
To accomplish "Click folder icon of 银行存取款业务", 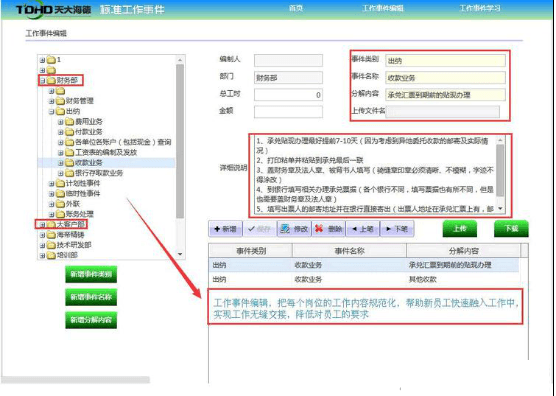I will [x=70, y=173].
